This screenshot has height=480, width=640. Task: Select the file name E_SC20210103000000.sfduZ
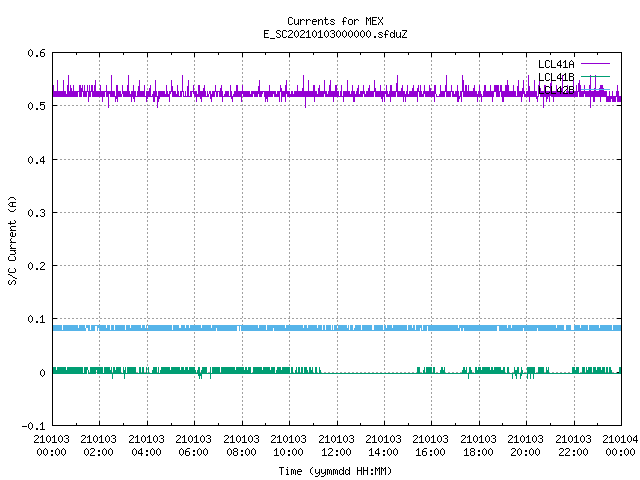tap(335, 34)
